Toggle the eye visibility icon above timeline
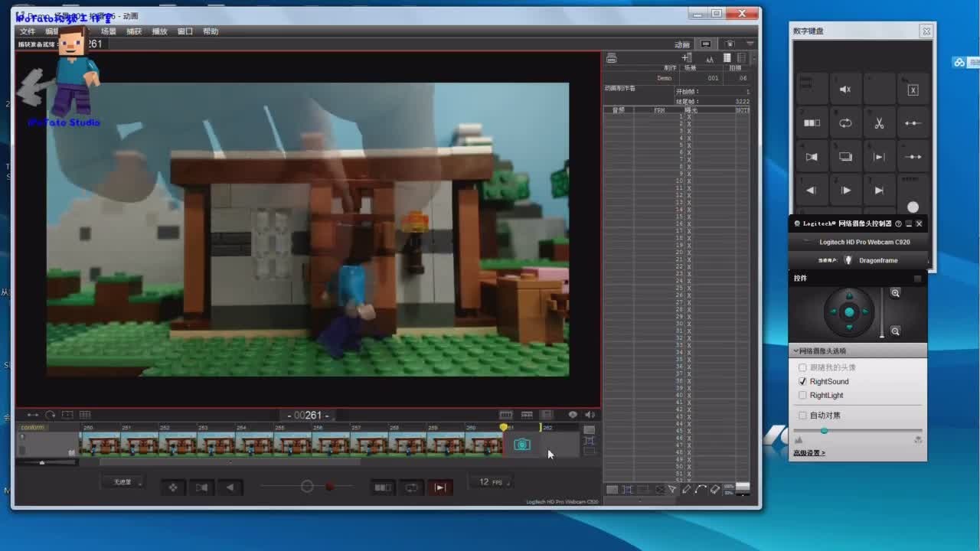980x551 pixels. (x=573, y=415)
